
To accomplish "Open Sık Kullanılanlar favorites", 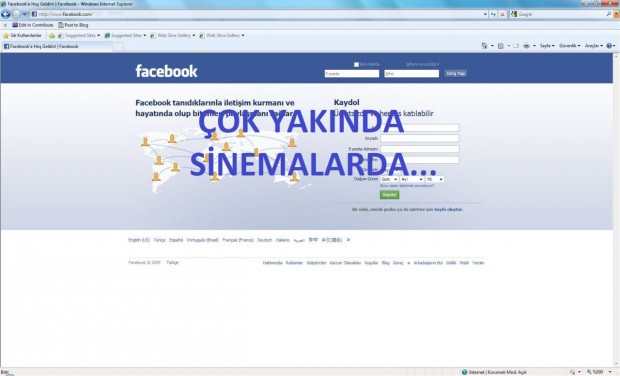I will (22, 36).
